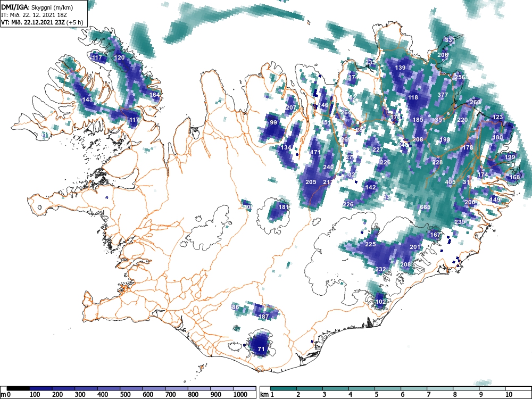Click the visibility value '134' on the map
The width and height of the screenshot is (532, 399).
[x=286, y=147]
